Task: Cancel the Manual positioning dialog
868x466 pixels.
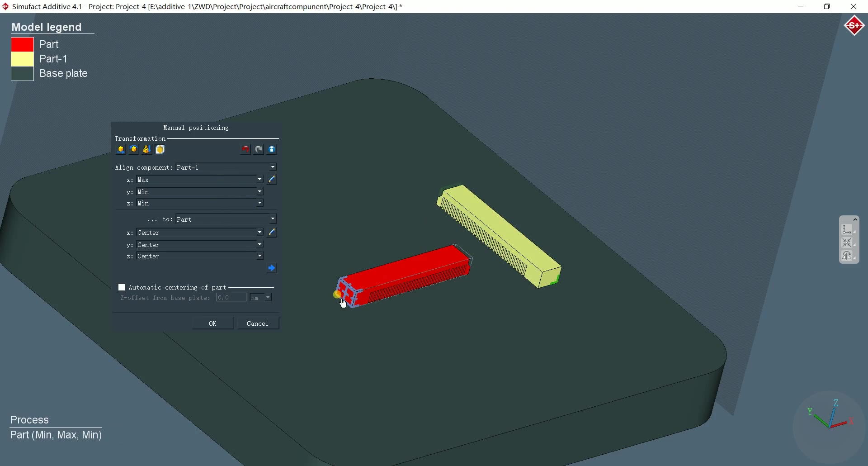Action: 258,323
